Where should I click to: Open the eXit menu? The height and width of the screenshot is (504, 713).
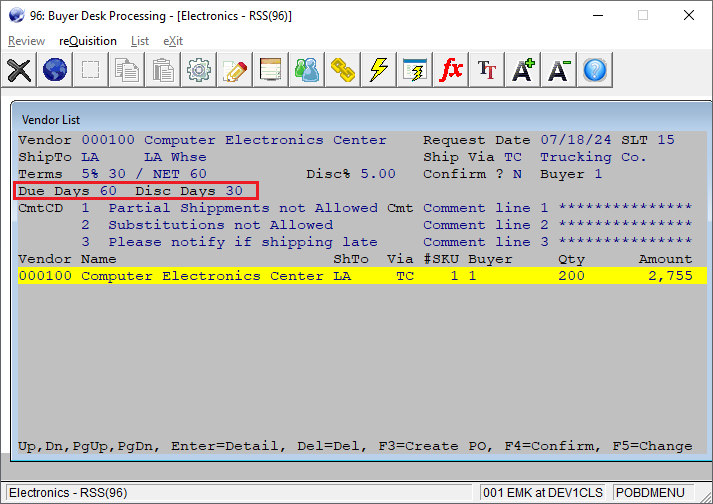tap(173, 41)
